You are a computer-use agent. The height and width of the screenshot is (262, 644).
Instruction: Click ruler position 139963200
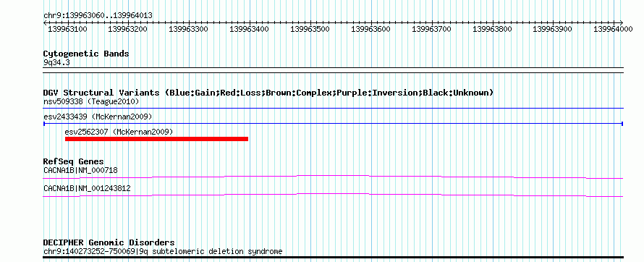127,29
